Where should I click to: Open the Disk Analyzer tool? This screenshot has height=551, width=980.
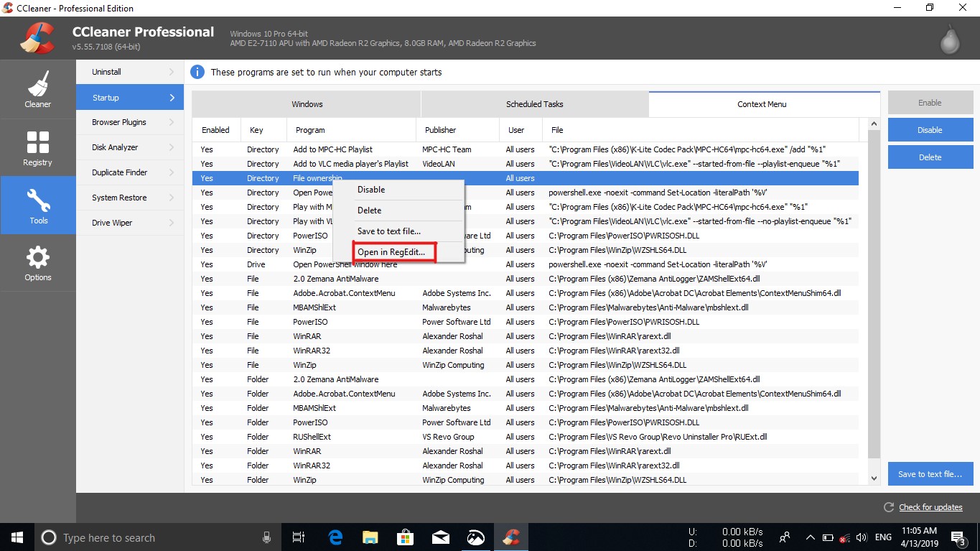click(x=130, y=147)
